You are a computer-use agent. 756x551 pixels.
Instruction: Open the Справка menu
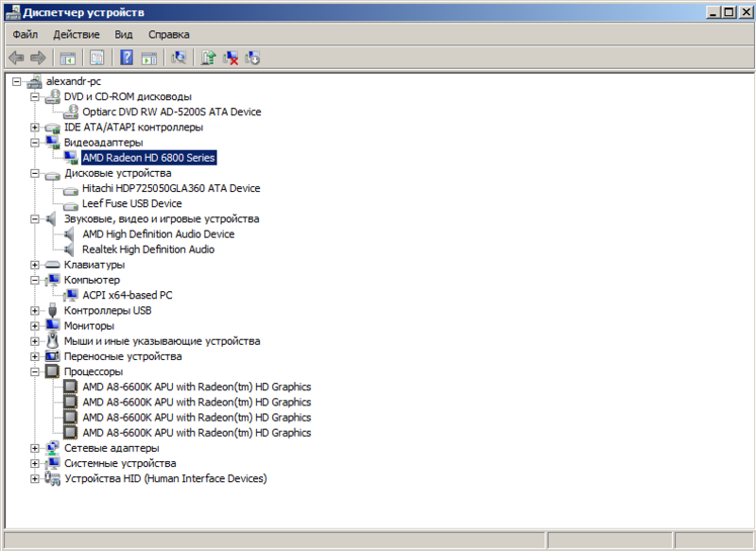point(169,35)
